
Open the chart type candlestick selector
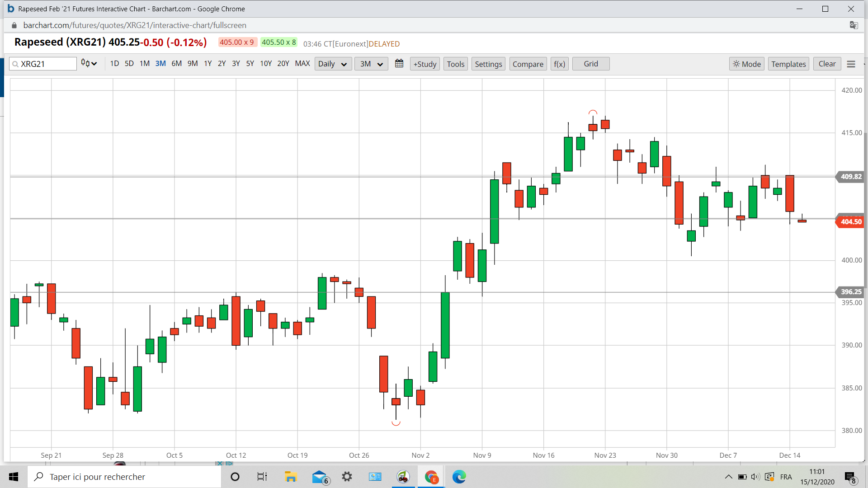(89, 64)
